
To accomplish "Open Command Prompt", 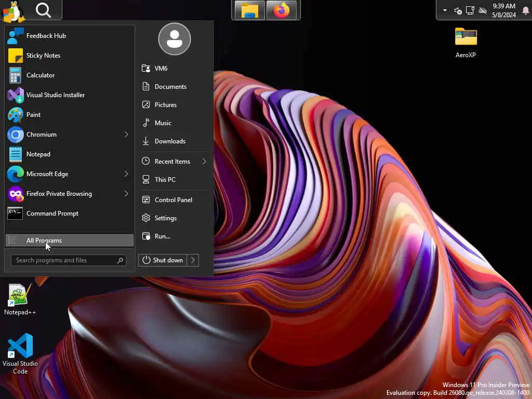I will pos(70,213).
